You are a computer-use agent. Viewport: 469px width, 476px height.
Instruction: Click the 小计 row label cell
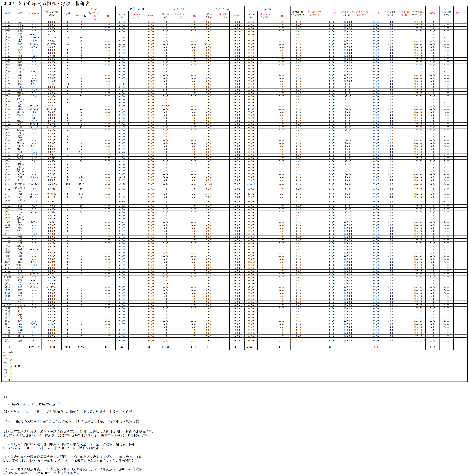(8, 347)
